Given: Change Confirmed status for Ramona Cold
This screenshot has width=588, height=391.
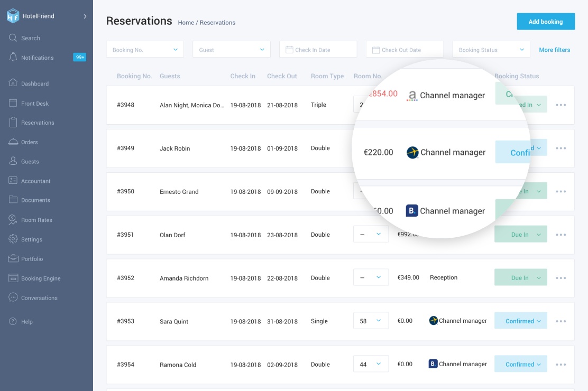Looking at the screenshot, I should coord(520,364).
